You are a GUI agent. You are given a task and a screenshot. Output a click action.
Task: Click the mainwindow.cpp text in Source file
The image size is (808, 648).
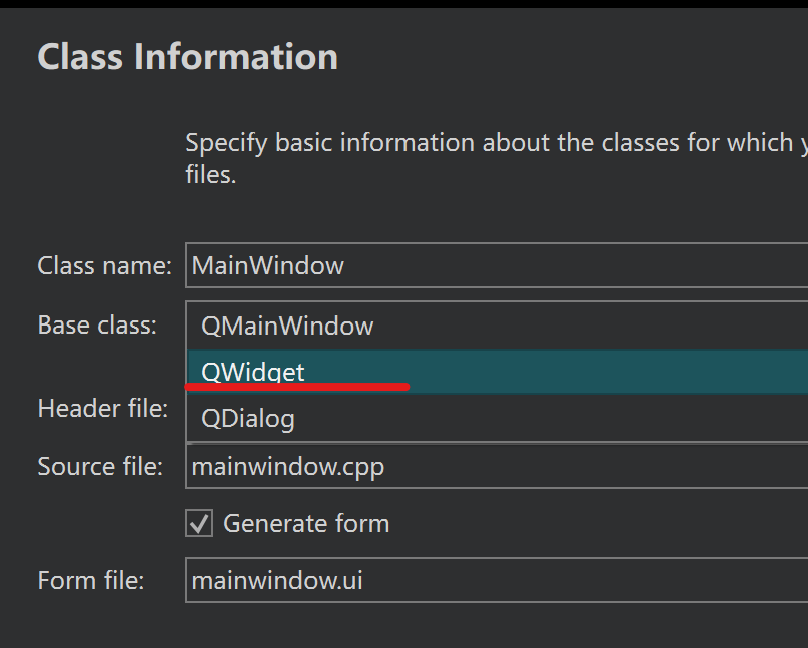pyautogui.click(x=287, y=467)
